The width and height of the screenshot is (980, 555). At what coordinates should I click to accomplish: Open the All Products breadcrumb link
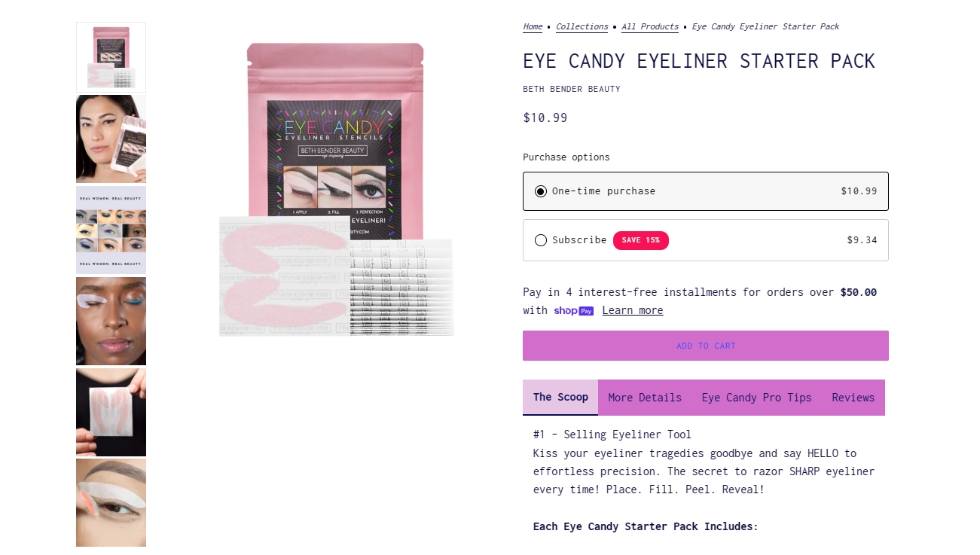coord(650,26)
